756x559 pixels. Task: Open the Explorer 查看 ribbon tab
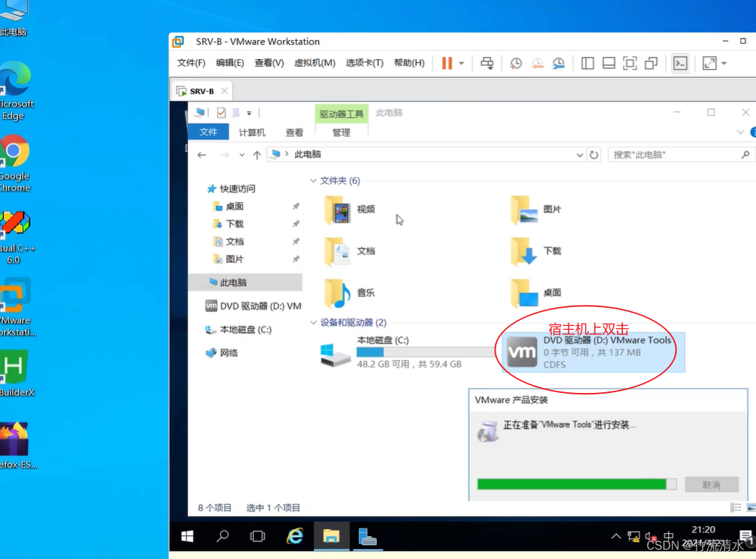coord(295,132)
